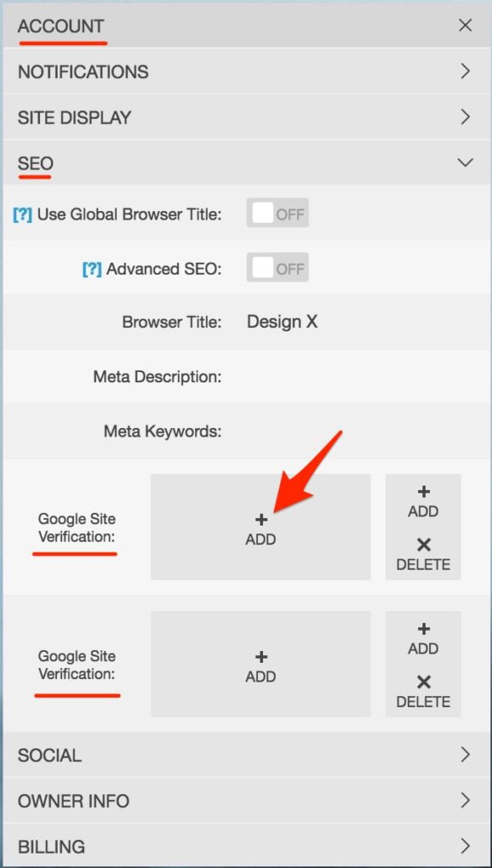Expand the Site Display section
The image size is (492, 868).
tap(246, 117)
